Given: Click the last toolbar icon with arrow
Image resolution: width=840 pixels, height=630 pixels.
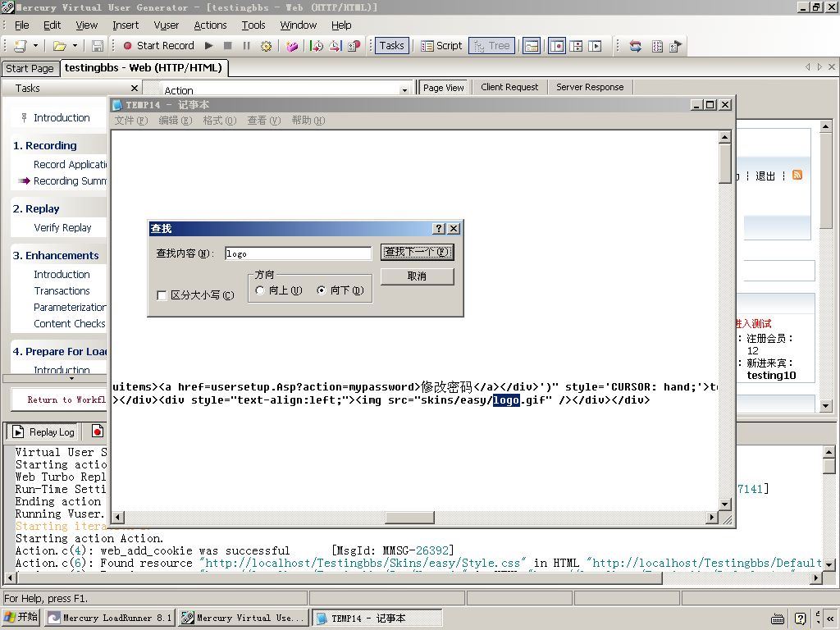Looking at the screenshot, I should (676, 46).
